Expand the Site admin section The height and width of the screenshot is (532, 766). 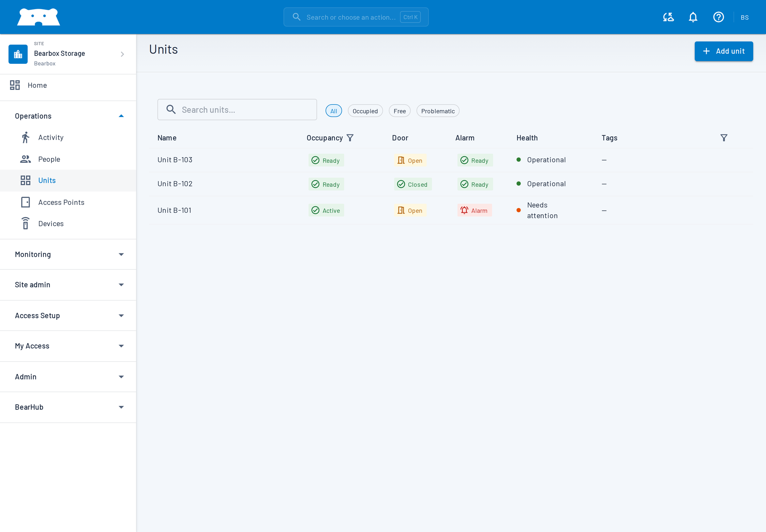pos(68,285)
